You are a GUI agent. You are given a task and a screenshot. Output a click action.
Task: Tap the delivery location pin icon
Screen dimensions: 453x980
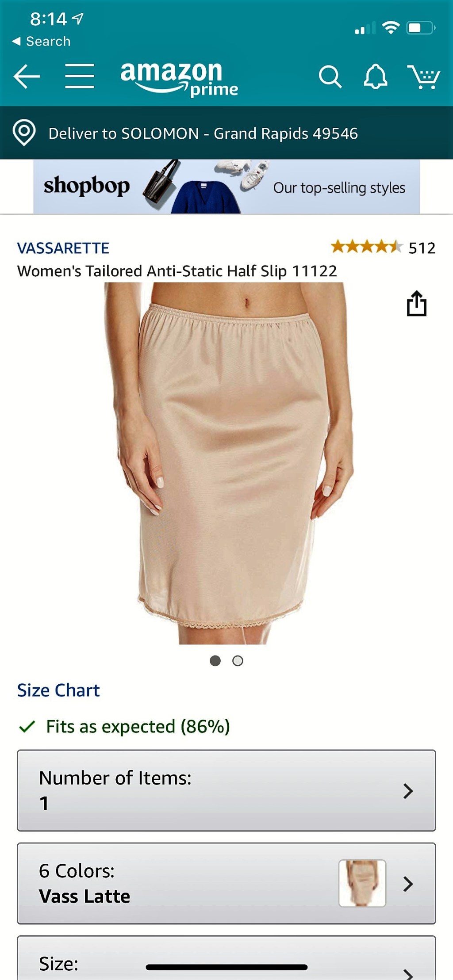click(x=24, y=133)
